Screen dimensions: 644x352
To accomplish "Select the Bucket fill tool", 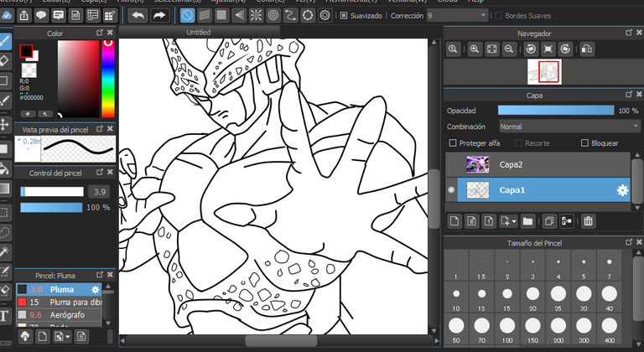I will 4,168.
